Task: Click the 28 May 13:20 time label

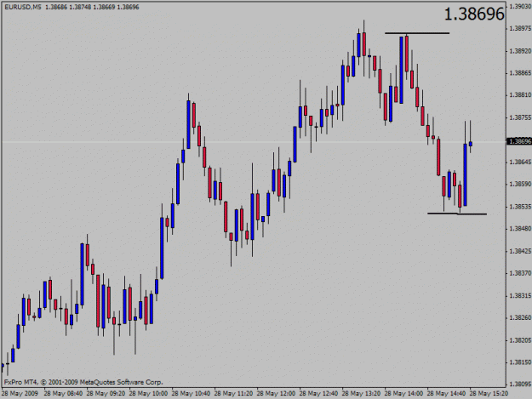Action: click(x=361, y=394)
